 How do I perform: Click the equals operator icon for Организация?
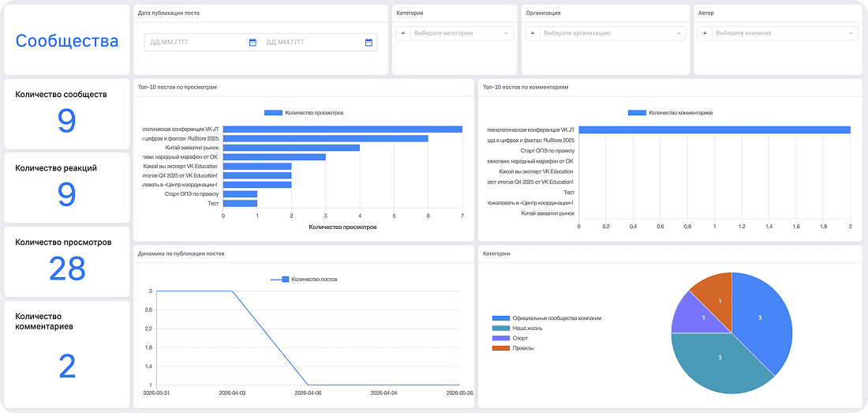pyautogui.click(x=533, y=33)
